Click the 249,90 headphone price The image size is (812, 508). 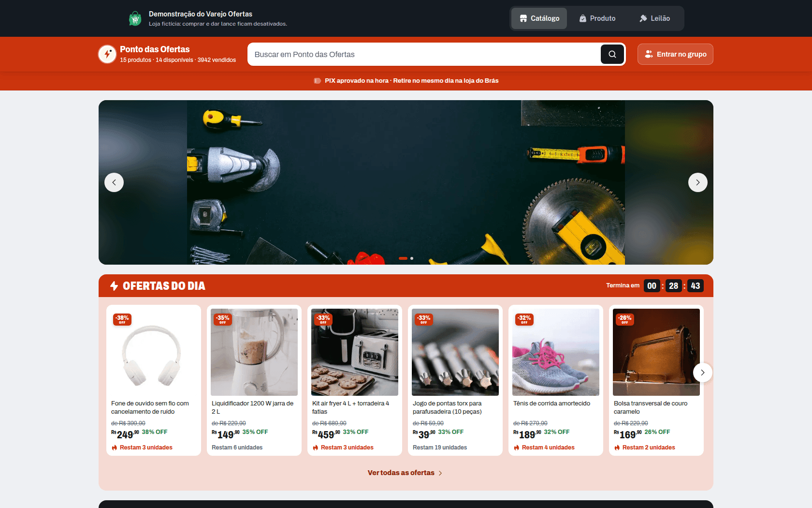(x=125, y=434)
